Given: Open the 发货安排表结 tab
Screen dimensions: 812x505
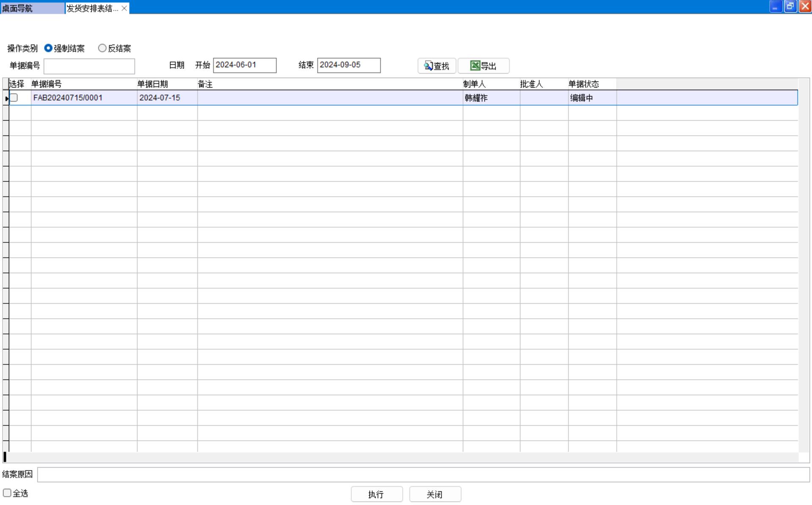Looking at the screenshot, I should pyautogui.click(x=92, y=8).
